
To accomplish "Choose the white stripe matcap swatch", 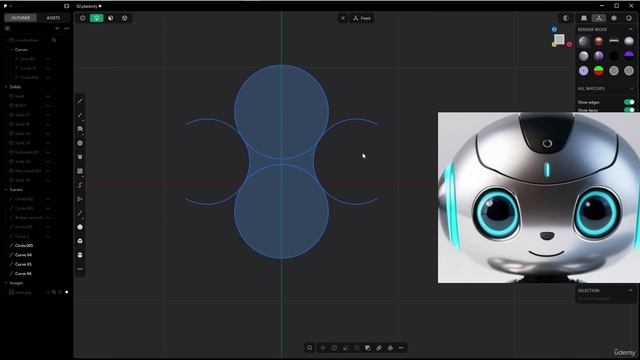I will pyautogui.click(x=614, y=41).
